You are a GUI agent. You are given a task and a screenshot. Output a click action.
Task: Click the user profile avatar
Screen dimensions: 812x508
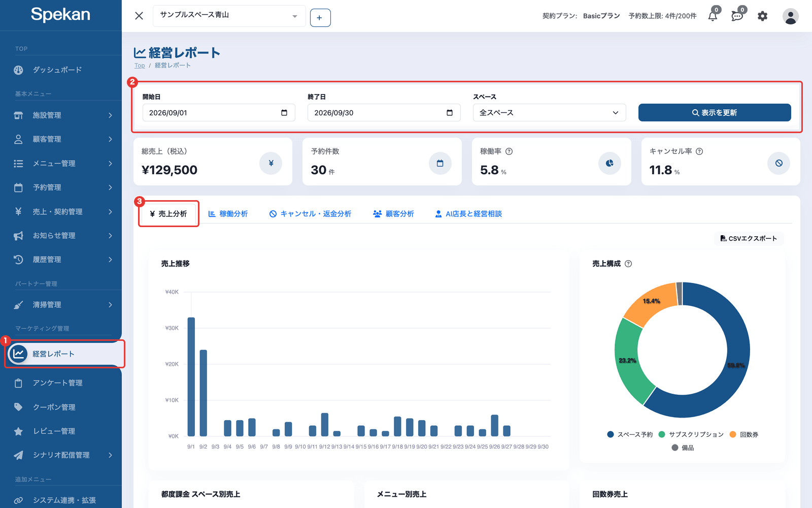[x=790, y=16]
